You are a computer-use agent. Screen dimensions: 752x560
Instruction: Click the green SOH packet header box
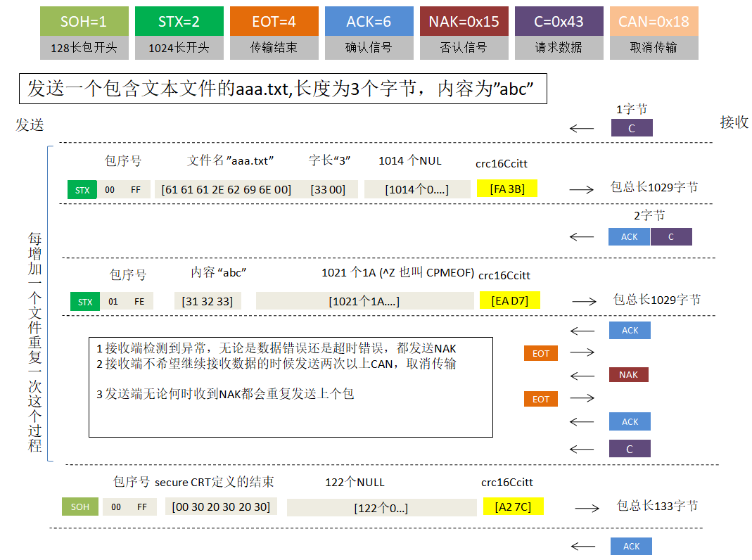pos(80,507)
